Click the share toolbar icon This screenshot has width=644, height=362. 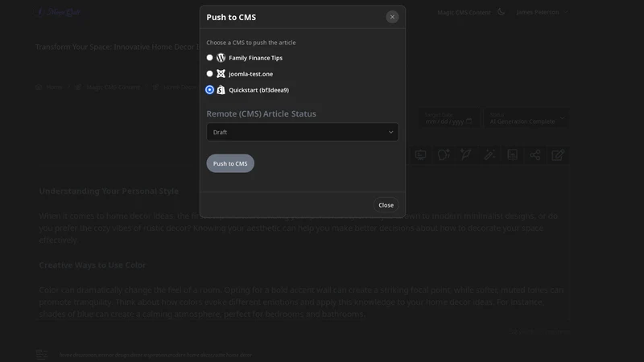click(535, 154)
